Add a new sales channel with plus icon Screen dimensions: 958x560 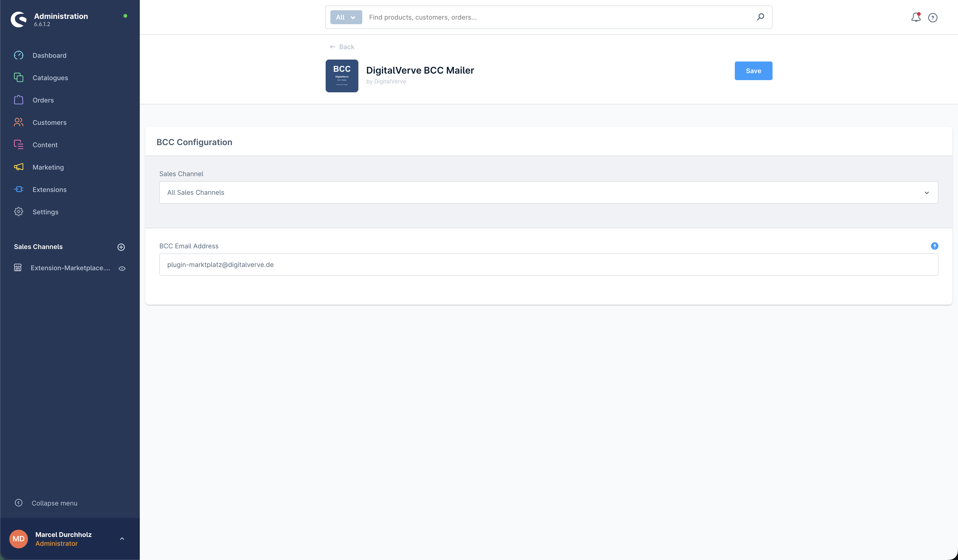[x=121, y=247]
